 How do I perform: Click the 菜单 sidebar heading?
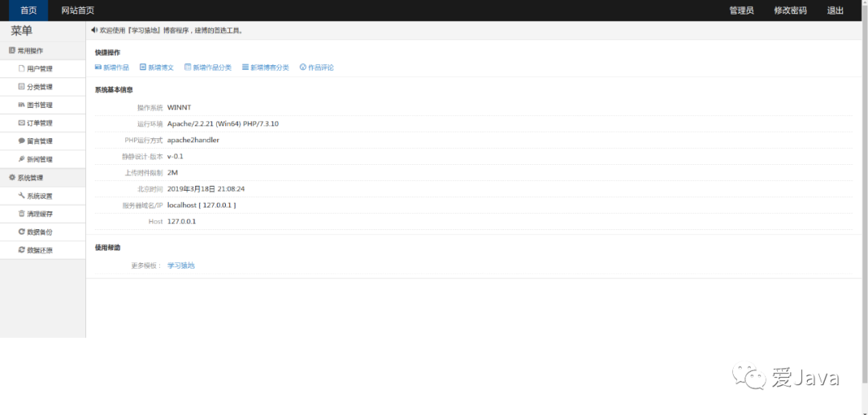point(22,31)
